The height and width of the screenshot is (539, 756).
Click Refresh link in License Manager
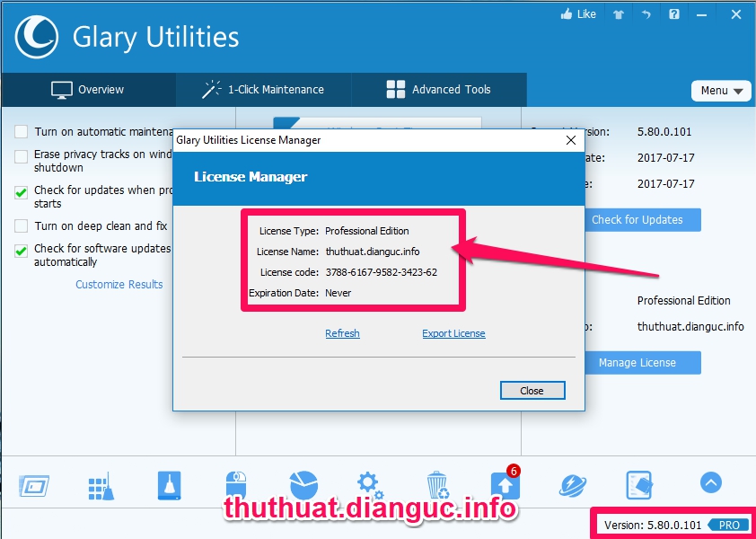pos(342,333)
